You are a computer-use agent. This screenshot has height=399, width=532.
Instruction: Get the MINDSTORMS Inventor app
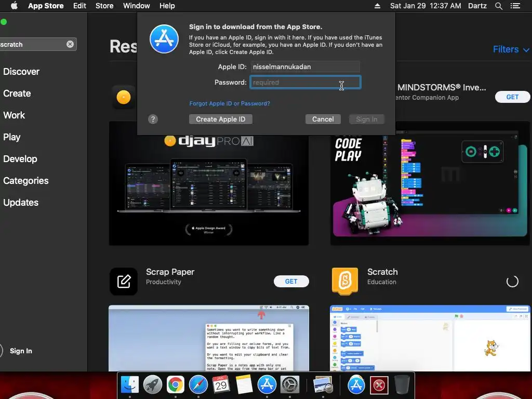pos(512,97)
